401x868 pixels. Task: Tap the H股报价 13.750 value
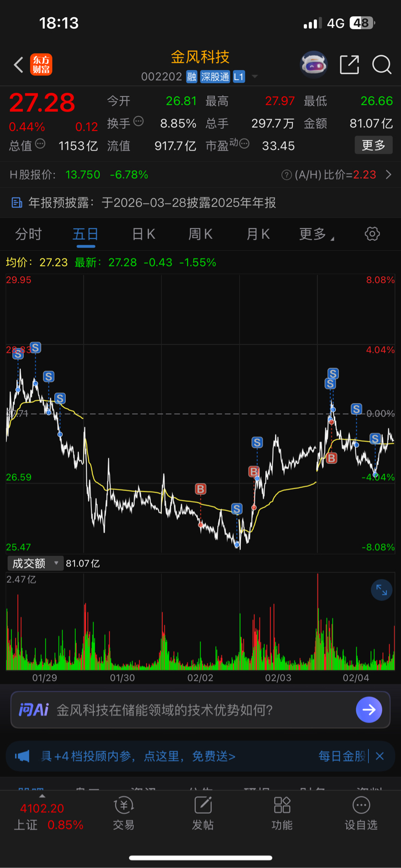83,174
